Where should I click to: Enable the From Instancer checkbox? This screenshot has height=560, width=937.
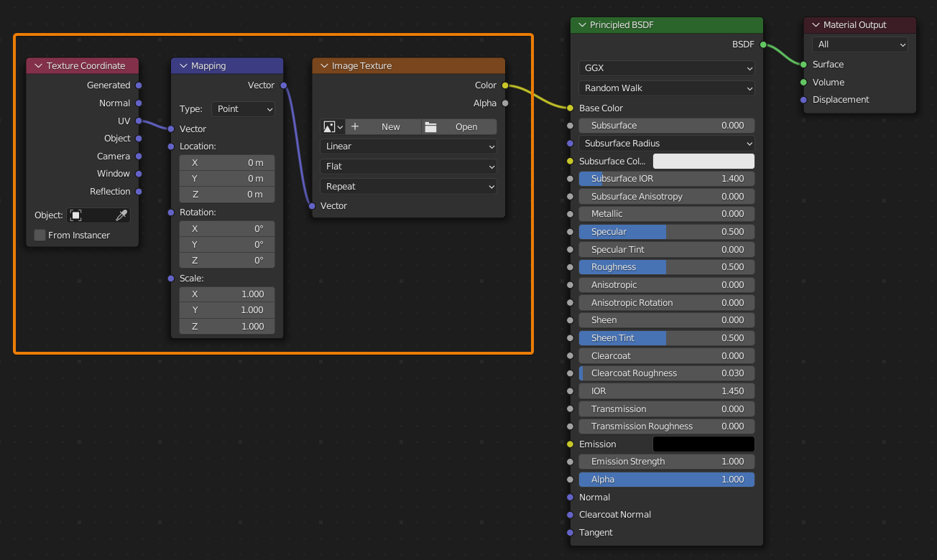pyautogui.click(x=40, y=235)
